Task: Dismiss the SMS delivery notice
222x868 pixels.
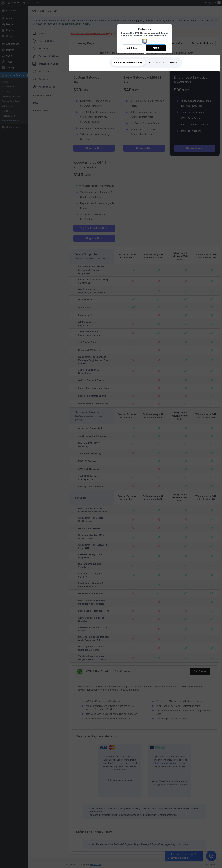Action: click(216, 20)
